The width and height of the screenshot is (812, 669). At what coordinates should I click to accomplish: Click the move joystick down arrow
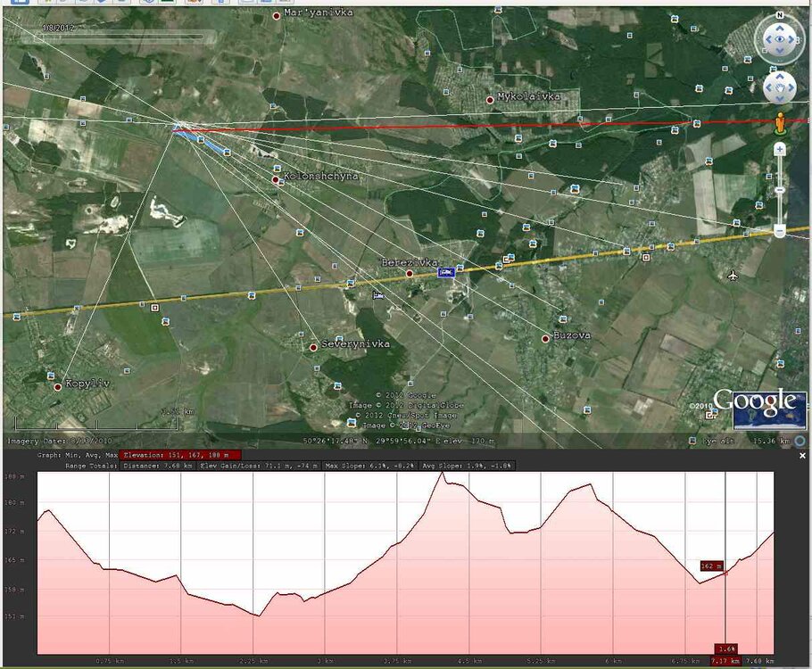click(780, 98)
